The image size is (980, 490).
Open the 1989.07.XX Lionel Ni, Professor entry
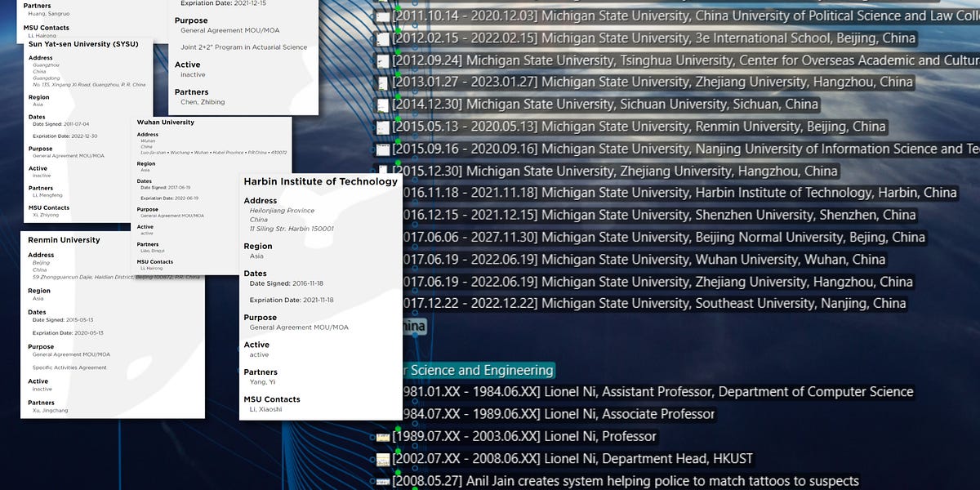tap(524, 436)
